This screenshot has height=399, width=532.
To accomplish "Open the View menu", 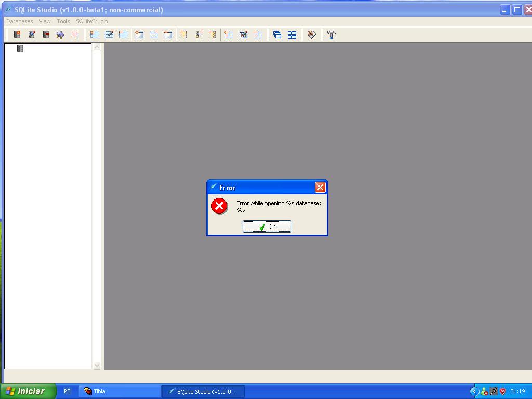I will [45, 21].
